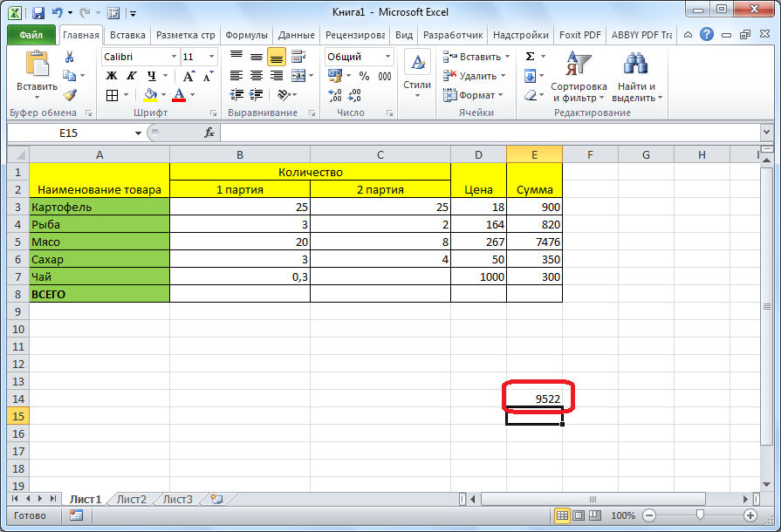
Task: Toggle italic formatting (К)
Action: pos(132,76)
